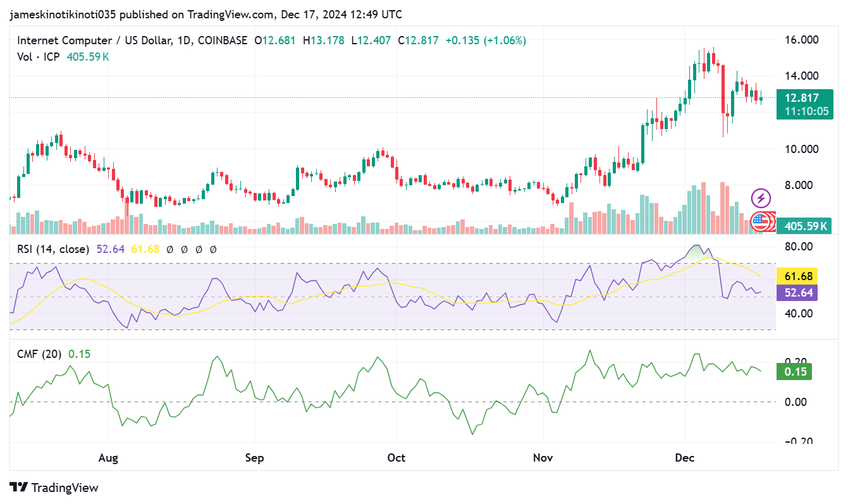The height and width of the screenshot is (504, 848).
Task: Click the RSI legend 52.64 value
Action: 111,249
